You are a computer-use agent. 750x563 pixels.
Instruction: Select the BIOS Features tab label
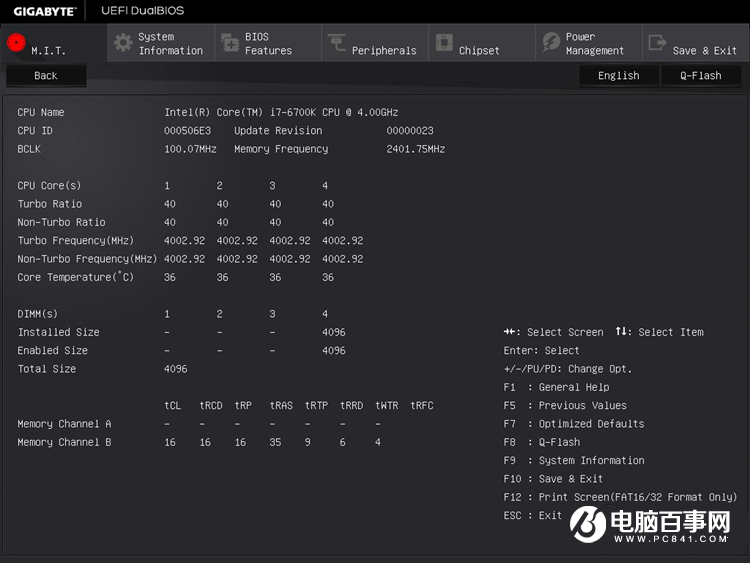click(268, 44)
